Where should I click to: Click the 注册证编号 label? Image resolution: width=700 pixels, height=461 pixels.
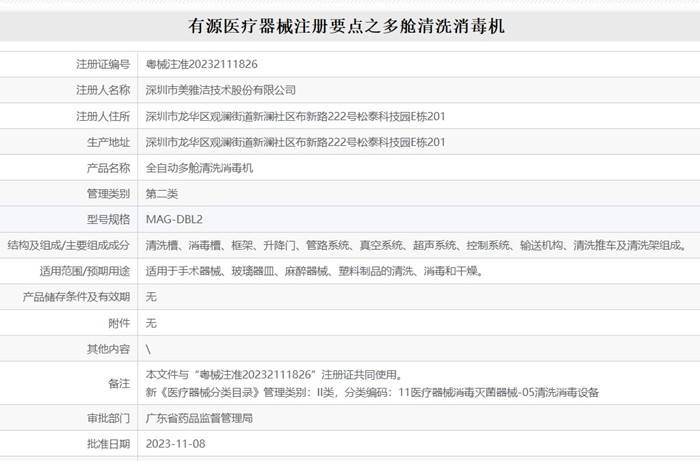coord(103,64)
